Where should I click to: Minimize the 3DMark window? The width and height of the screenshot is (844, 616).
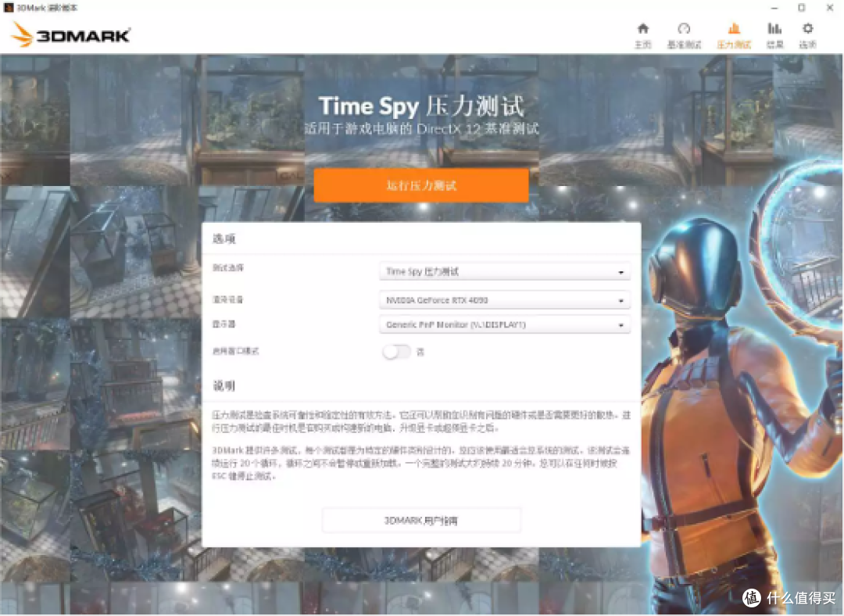[774, 8]
